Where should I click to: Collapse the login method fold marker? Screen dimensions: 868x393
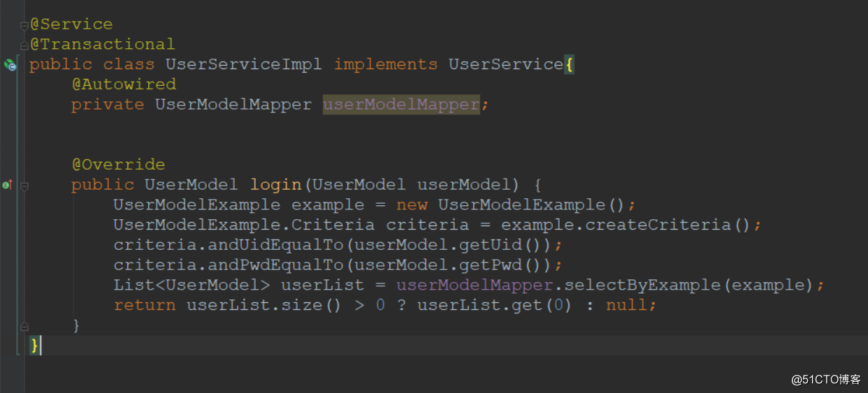click(24, 186)
